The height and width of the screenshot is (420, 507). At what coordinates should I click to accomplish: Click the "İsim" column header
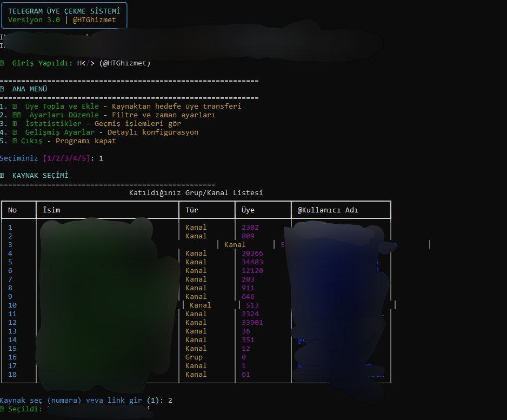pyautogui.click(x=51, y=210)
